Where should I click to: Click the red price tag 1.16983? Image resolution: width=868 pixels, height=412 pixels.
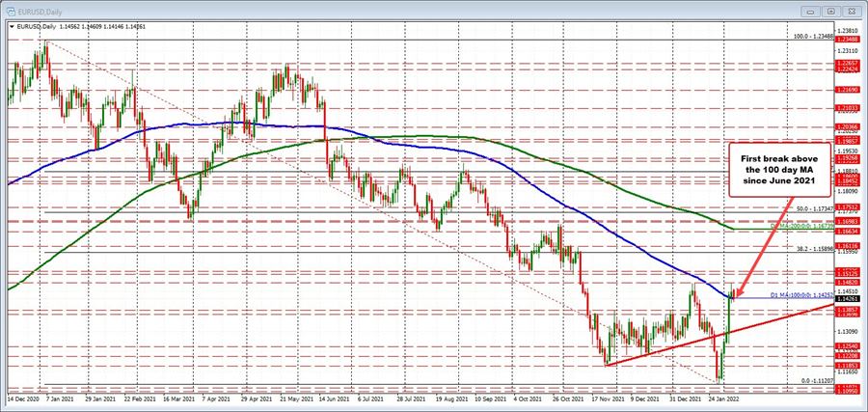[x=847, y=221]
